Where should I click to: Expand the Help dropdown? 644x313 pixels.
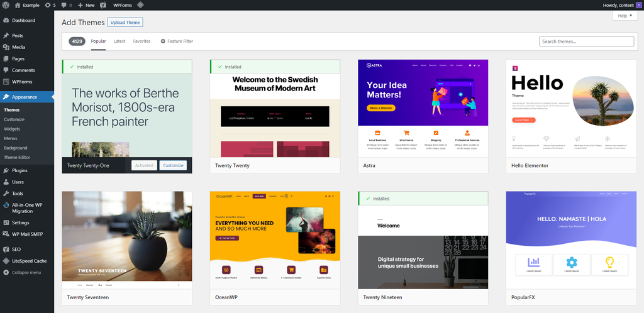(625, 16)
